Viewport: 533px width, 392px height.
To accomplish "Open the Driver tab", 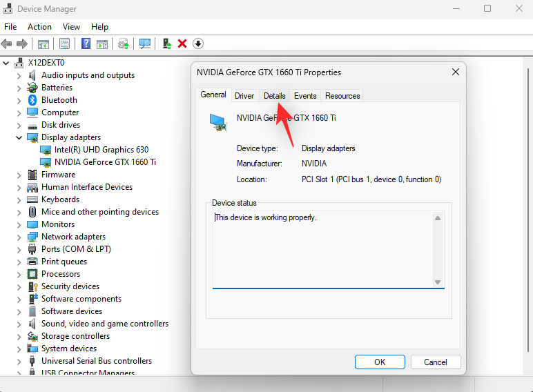I will pyautogui.click(x=244, y=96).
